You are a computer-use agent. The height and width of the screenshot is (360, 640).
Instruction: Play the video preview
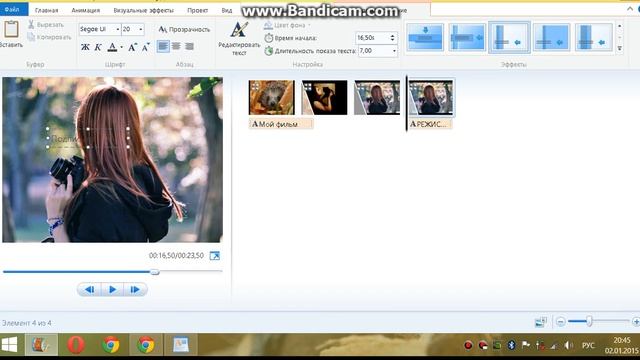click(112, 289)
